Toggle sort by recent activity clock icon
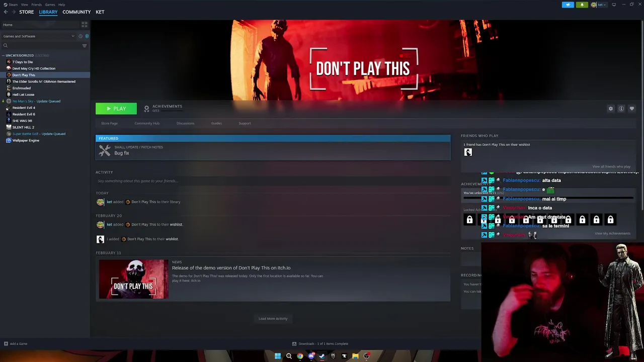 tap(80, 36)
